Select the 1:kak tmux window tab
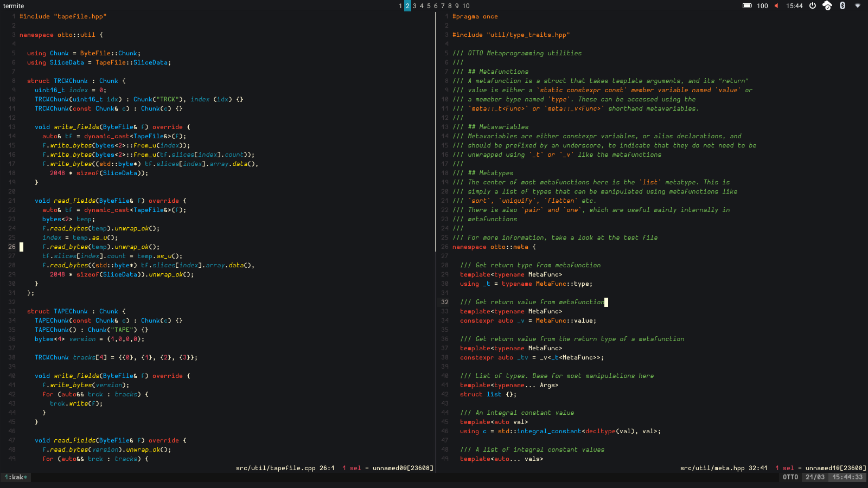Screen dimensions: 868x488 click(x=16, y=477)
